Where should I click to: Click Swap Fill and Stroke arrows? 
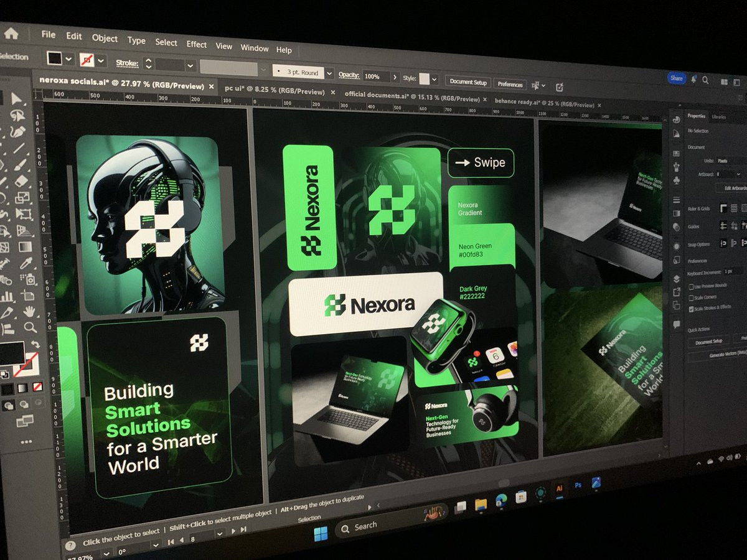[35, 343]
